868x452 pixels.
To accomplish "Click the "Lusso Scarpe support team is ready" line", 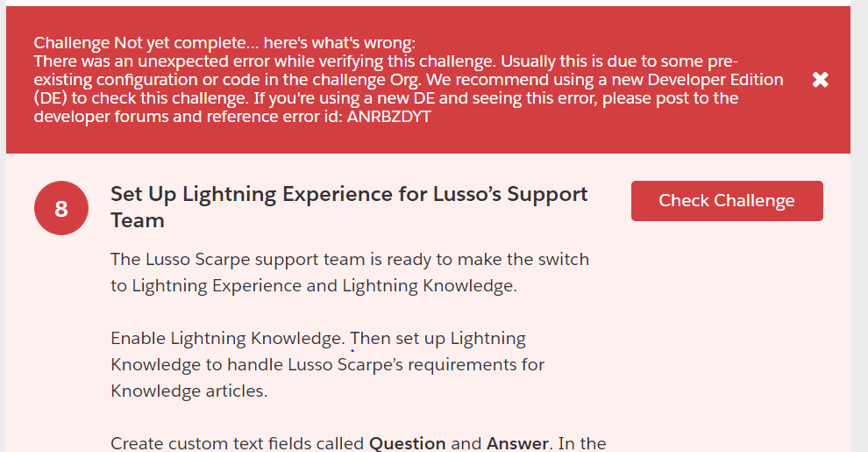I will [x=350, y=260].
